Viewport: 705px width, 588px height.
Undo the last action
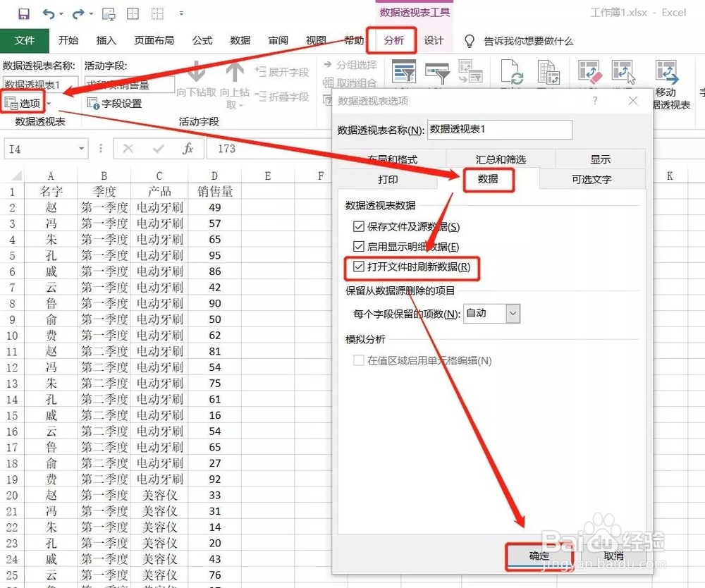click(x=49, y=14)
